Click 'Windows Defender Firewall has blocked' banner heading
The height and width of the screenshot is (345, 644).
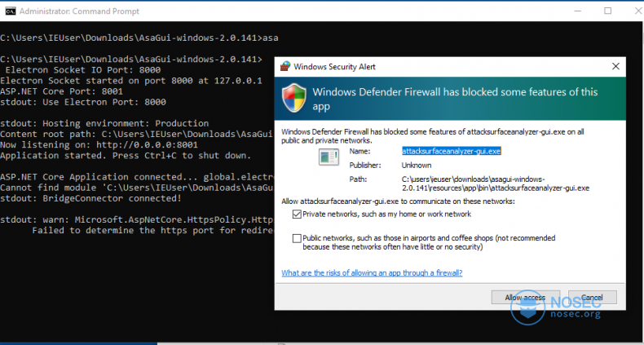click(x=455, y=99)
